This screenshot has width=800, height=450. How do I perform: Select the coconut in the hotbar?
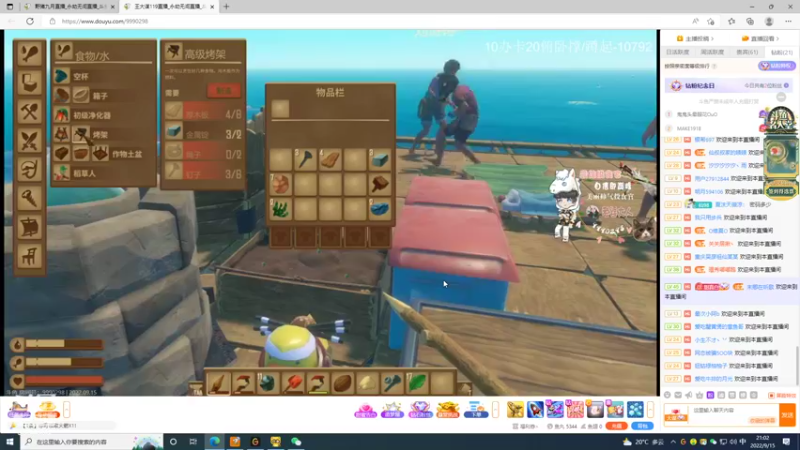pyautogui.click(x=342, y=383)
